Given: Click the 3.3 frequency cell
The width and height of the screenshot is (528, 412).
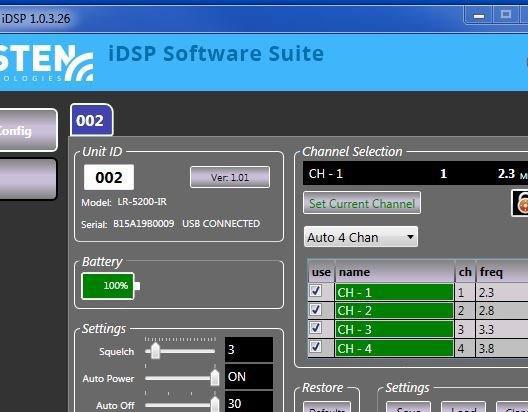Looking at the screenshot, I should [x=502, y=329].
